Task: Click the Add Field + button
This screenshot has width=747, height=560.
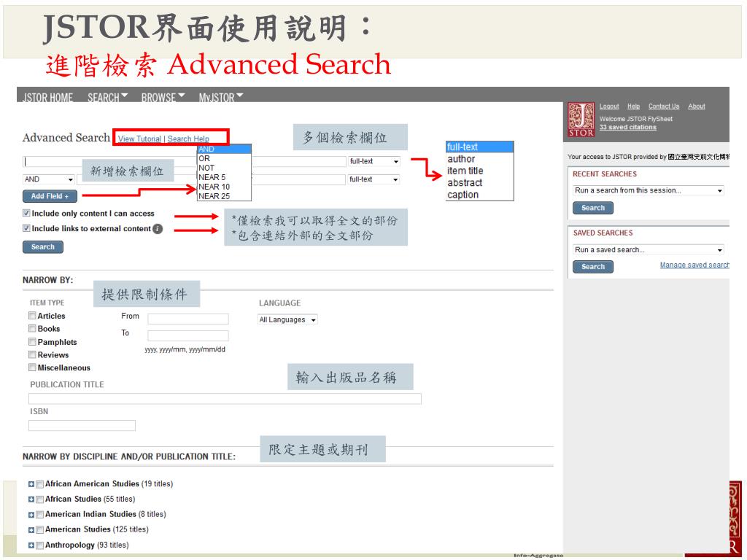Action: (x=50, y=196)
